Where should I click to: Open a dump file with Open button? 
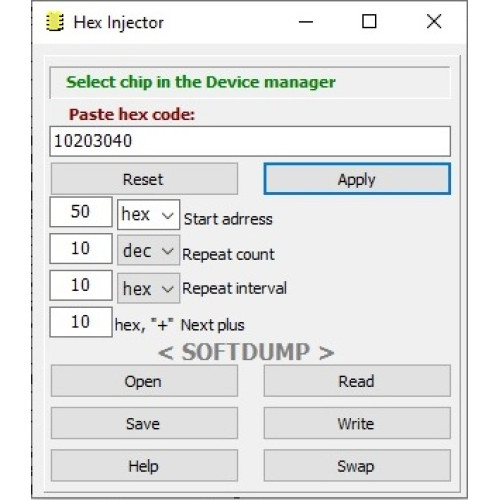[x=144, y=381]
